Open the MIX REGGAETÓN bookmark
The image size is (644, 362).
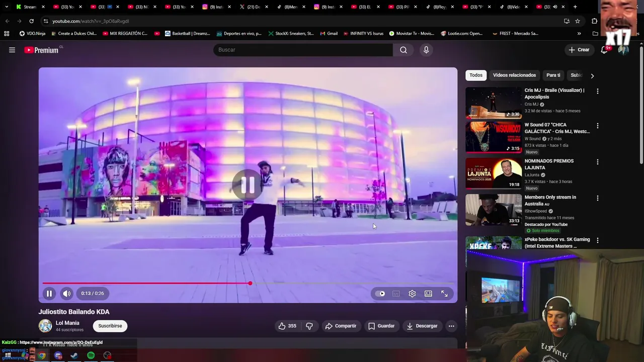click(x=125, y=34)
